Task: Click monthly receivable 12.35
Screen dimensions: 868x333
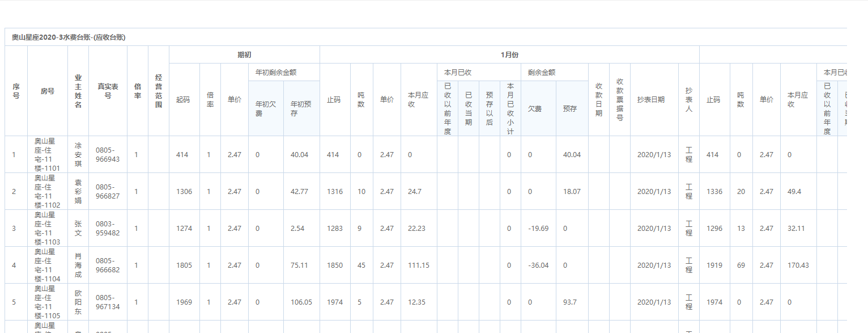Action: (416, 302)
